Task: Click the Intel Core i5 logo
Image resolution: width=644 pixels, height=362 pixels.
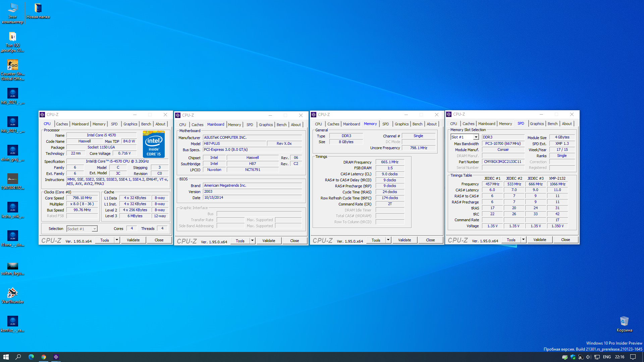Action: click(154, 144)
